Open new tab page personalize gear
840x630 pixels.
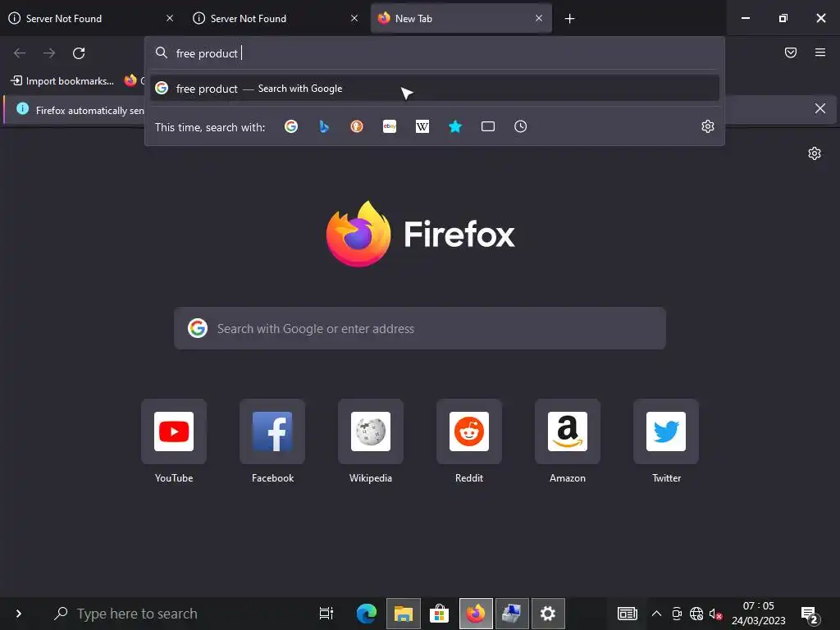tap(815, 153)
